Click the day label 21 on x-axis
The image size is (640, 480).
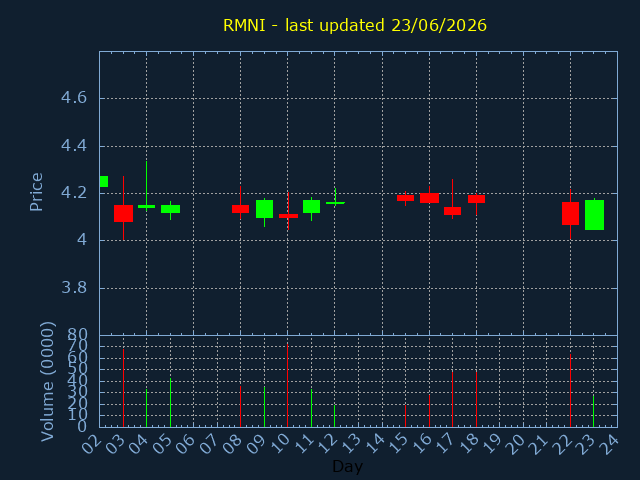point(539,444)
